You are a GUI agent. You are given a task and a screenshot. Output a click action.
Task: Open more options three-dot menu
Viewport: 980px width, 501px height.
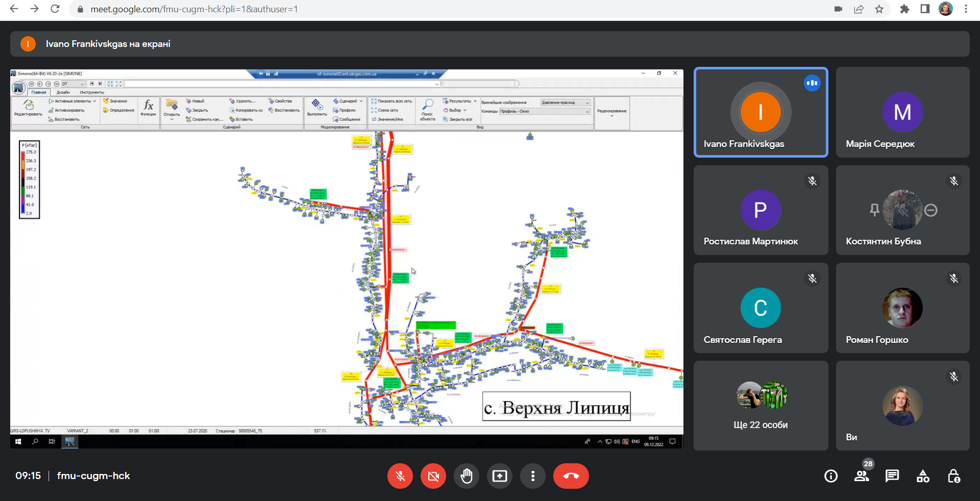tap(533, 476)
